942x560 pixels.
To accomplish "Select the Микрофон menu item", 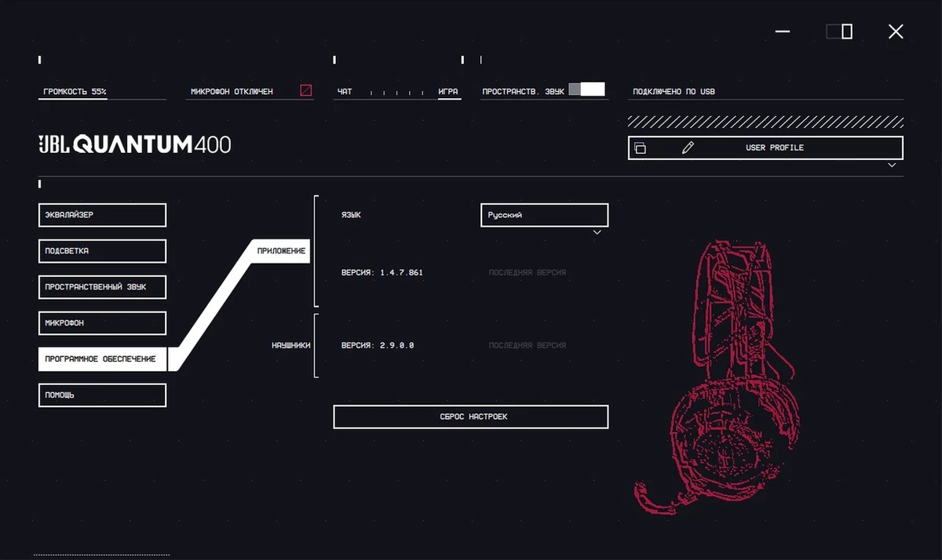I will pos(102,323).
